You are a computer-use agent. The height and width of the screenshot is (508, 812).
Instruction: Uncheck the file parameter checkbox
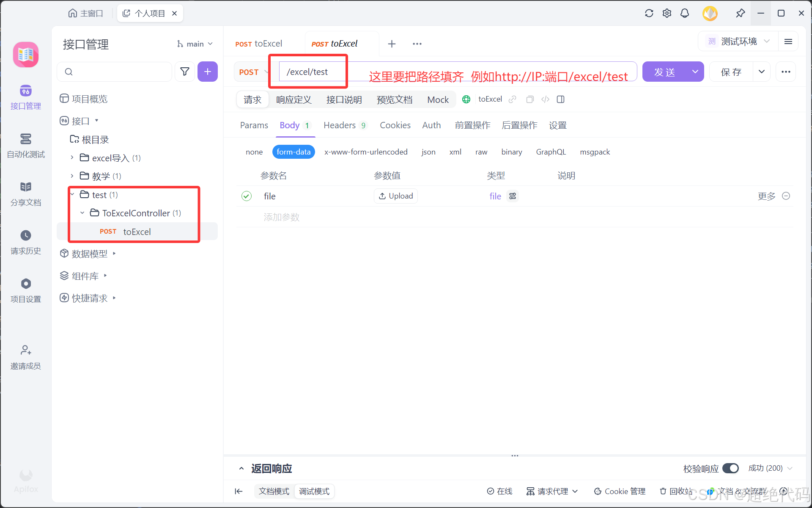tap(247, 196)
